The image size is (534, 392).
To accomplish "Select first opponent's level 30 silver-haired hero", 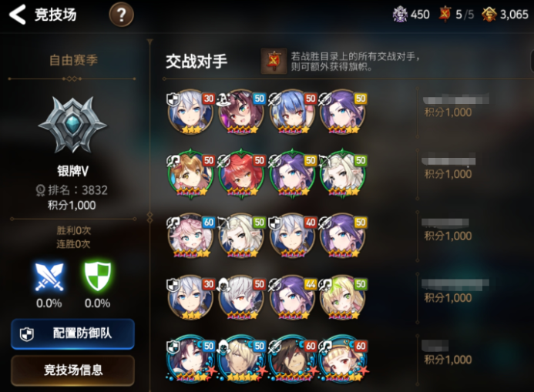I will pyautogui.click(x=191, y=112).
